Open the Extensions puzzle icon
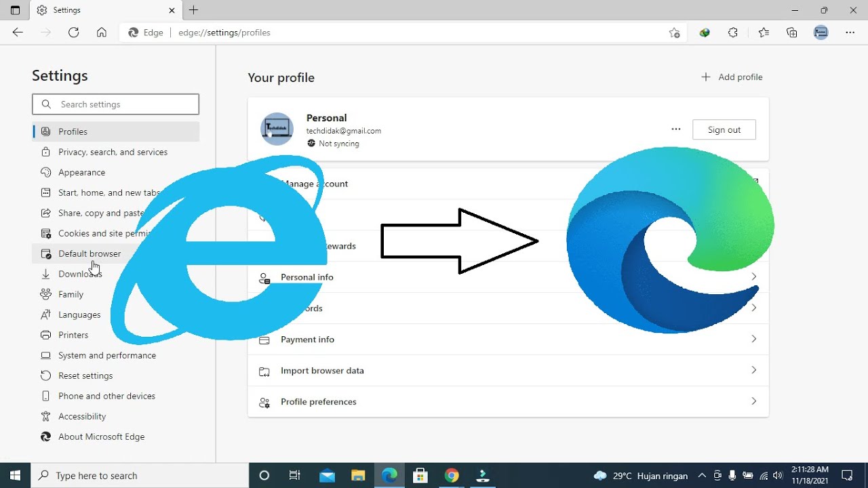 click(x=733, y=33)
